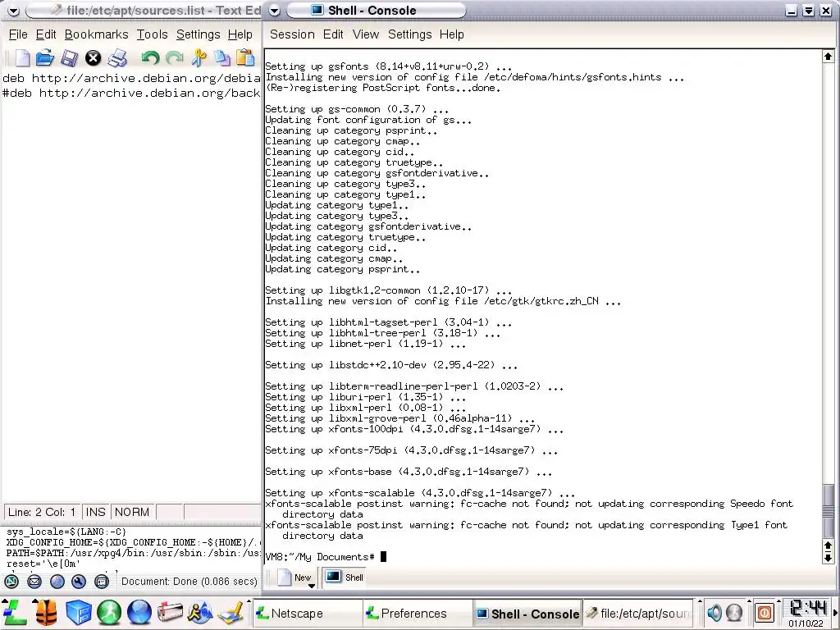Open Help menu in Text Editor
The width and height of the screenshot is (840, 630).
tap(240, 34)
